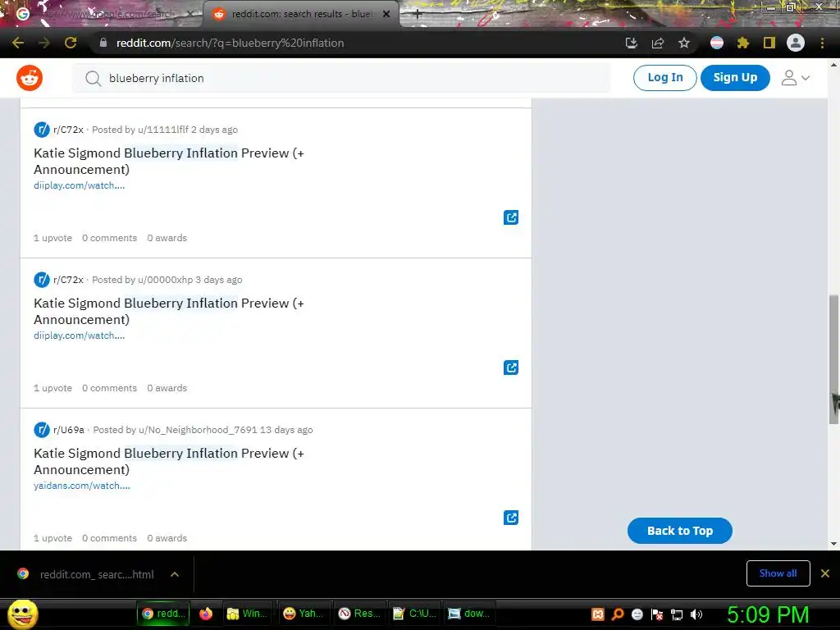Focus the blueberry inflation search field
840x630 pixels.
pyautogui.click(x=341, y=78)
